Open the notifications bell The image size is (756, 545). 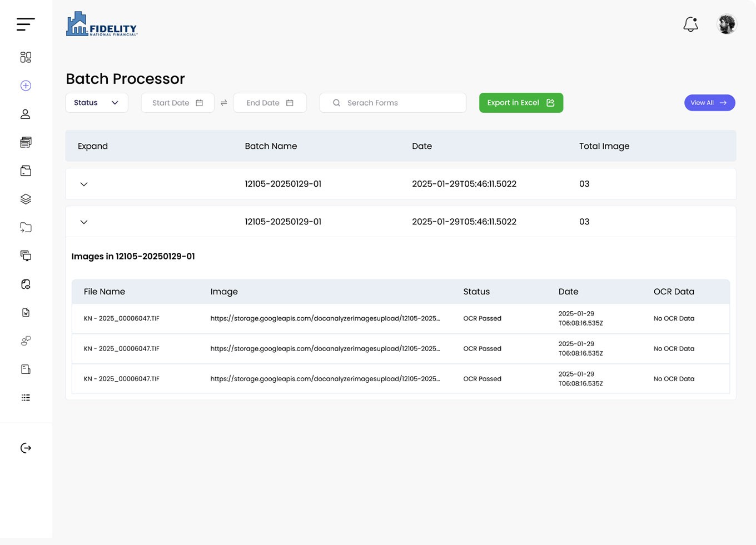(x=690, y=24)
